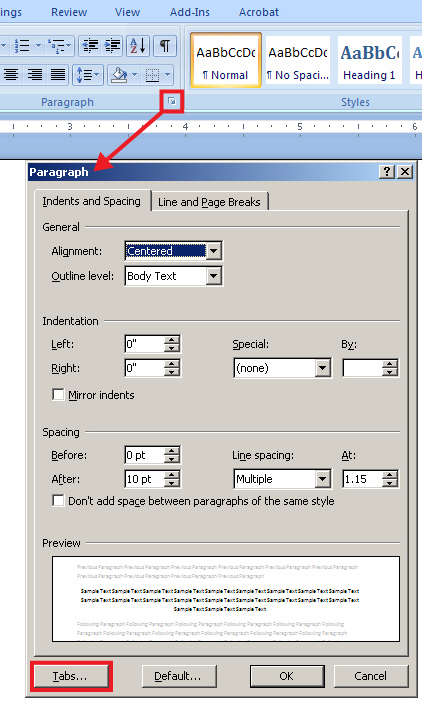Click the borders icon
The width and height of the screenshot is (422, 703).
tap(152, 74)
